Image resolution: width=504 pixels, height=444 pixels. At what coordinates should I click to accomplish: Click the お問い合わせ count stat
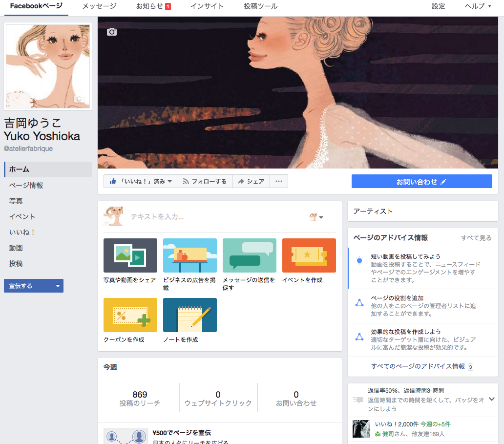(x=296, y=399)
